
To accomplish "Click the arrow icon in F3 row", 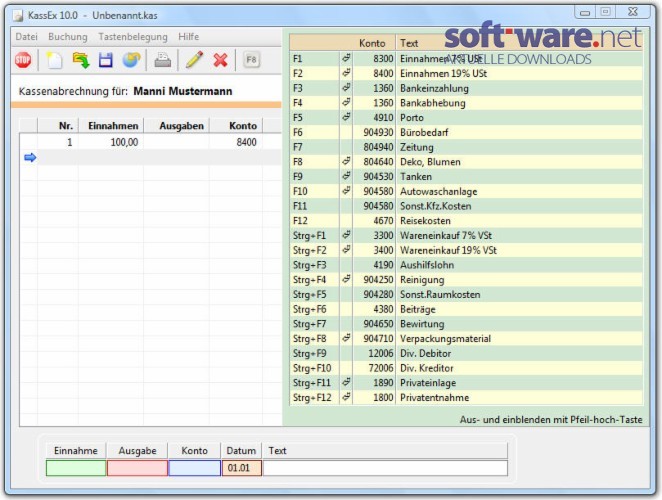I will pyautogui.click(x=346, y=87).
